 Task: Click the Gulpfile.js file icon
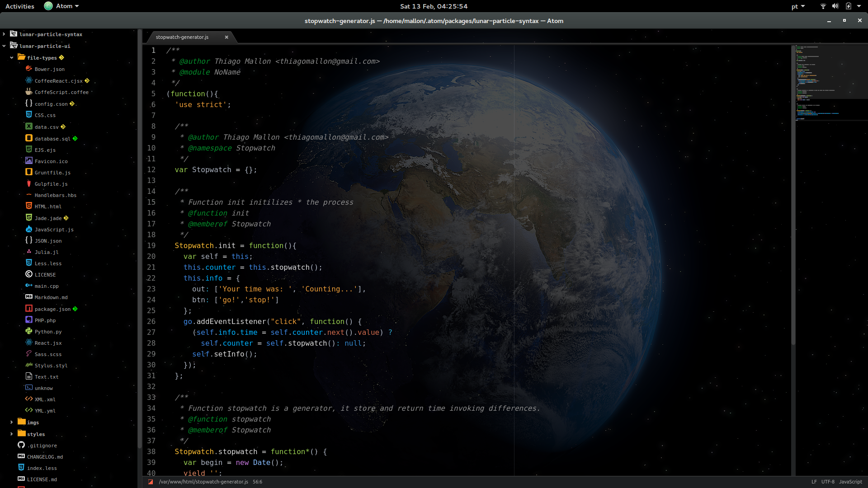pyautogui.click(x=28, y=183)
